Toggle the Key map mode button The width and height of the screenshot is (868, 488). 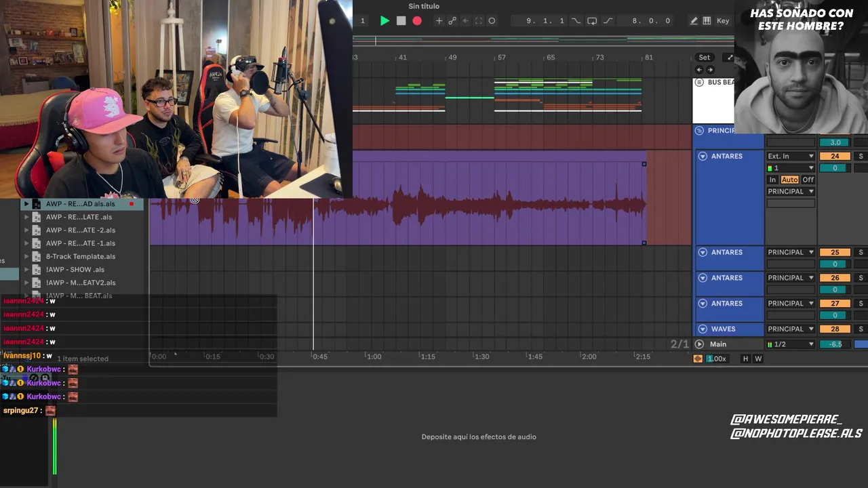(723, 21)
